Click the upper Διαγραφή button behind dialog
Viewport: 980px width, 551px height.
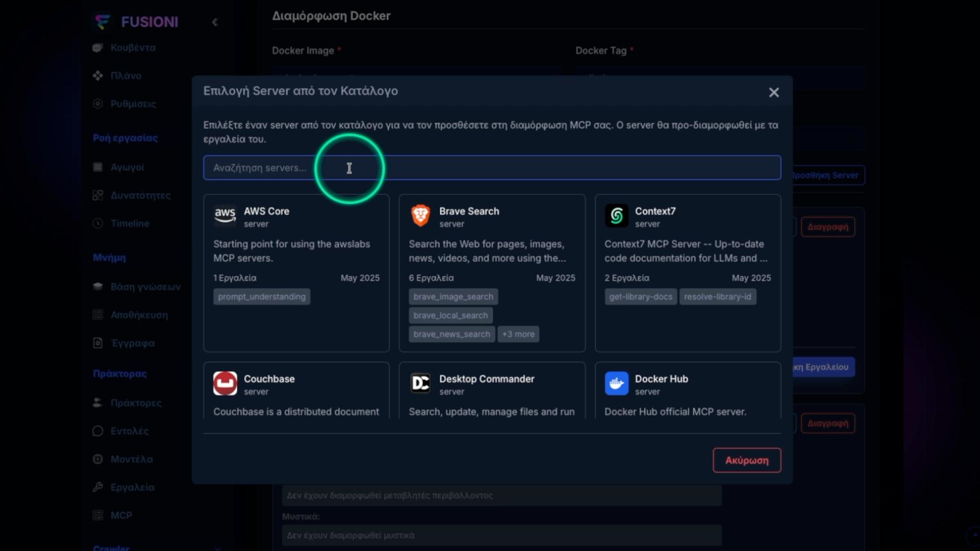click(828, 227)
